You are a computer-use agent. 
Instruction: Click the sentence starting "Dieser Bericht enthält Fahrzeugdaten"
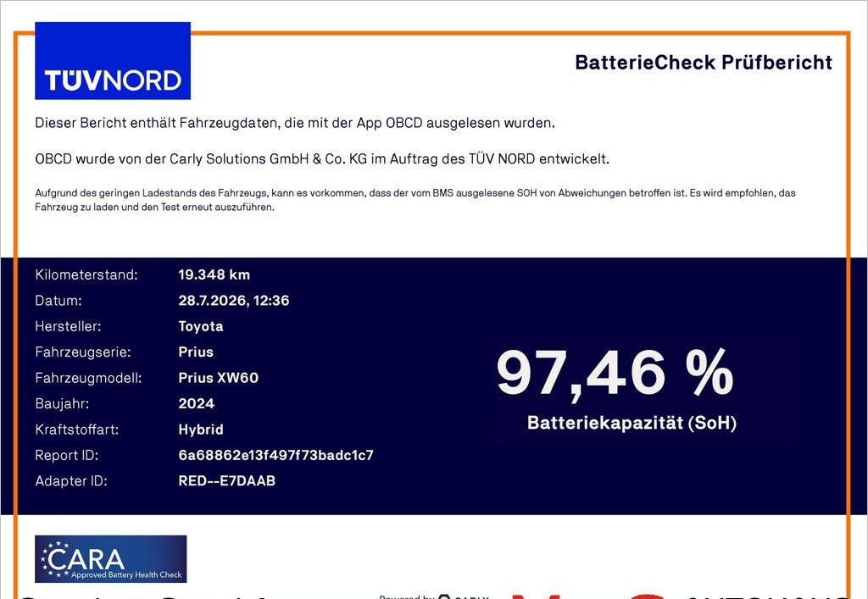(x=295, y=123)
